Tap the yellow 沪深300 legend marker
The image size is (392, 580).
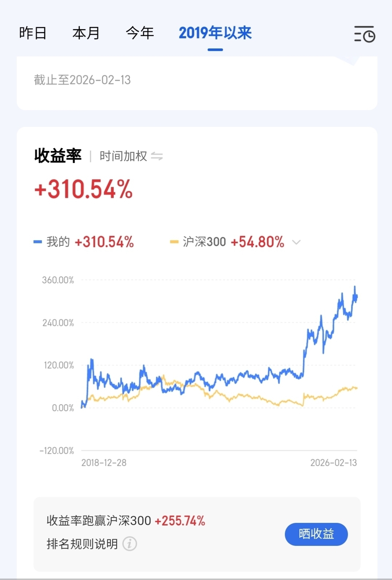pos(174,242)
